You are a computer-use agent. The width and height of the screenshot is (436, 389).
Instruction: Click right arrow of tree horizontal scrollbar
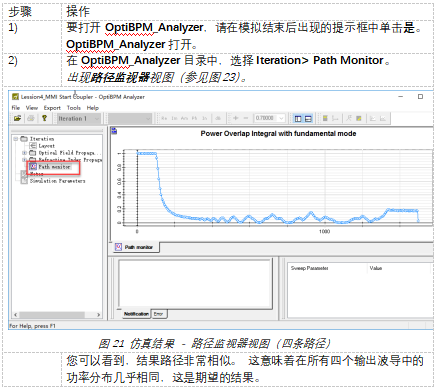pos(98,314)
